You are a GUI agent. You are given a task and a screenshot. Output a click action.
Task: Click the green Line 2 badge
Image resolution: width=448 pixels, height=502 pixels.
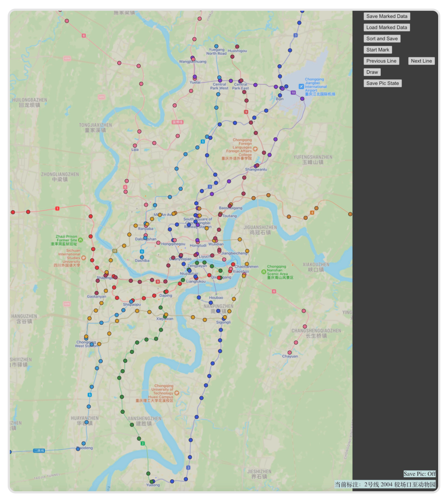(x=143, y=443)
